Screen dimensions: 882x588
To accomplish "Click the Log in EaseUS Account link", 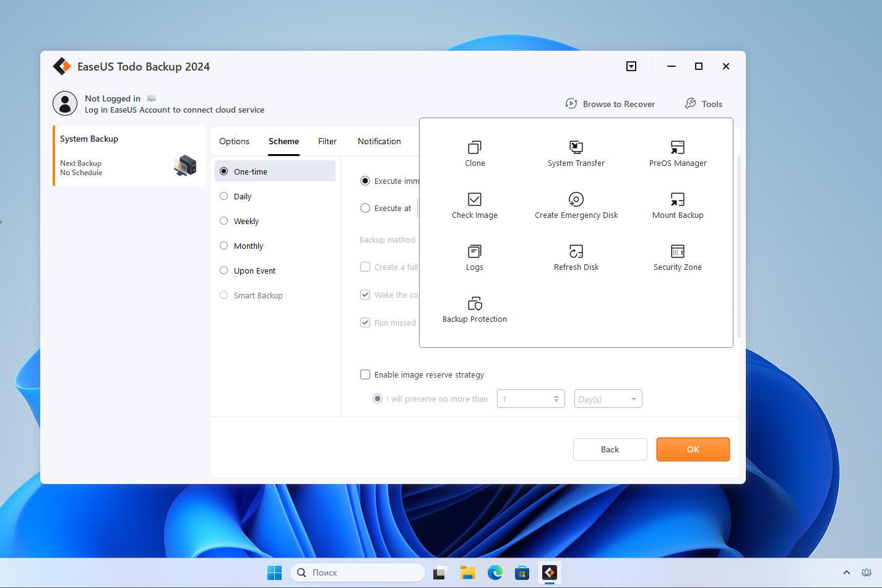I will pyautogui.click(x=175, y=110).
